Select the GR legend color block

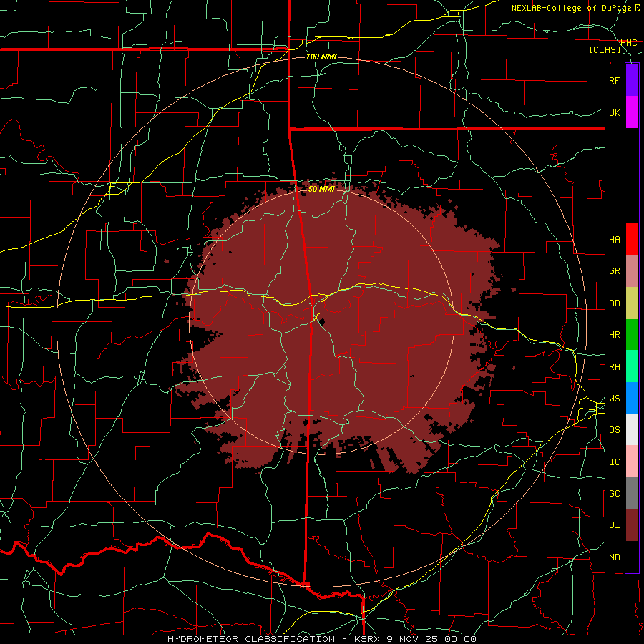(x=632, y=271)
